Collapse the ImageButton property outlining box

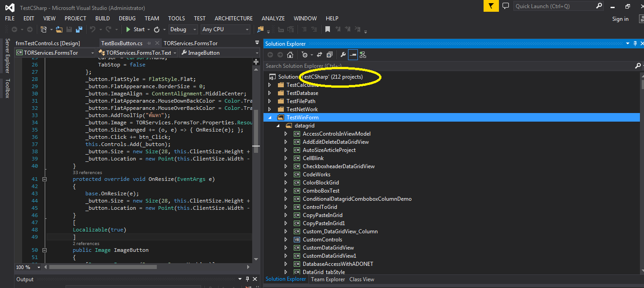(x=44, y=250)
